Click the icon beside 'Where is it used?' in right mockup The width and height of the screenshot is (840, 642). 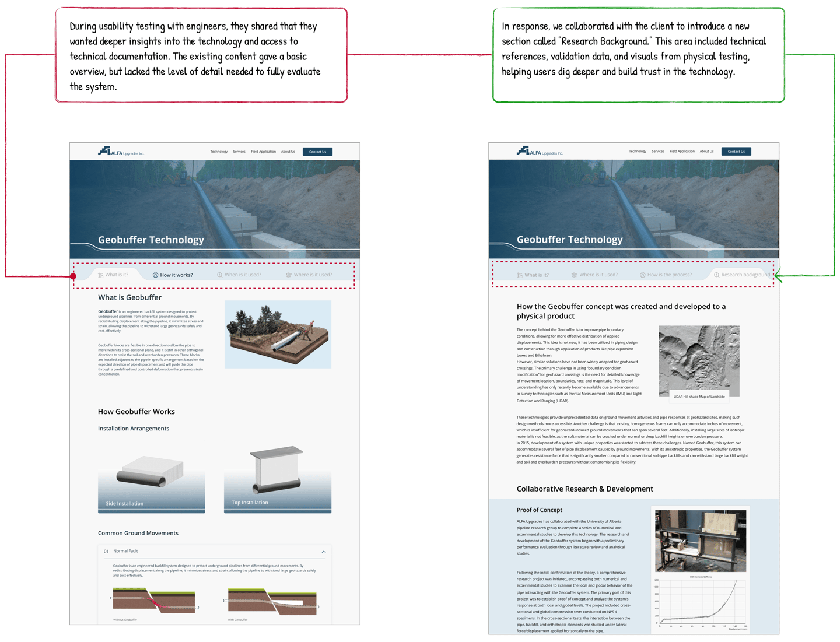[x=575, y=275]
